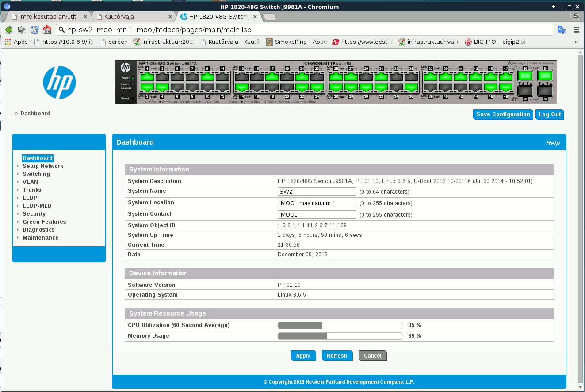585x392 pixels.
Task: Click the Cancel button
Action: click(373, 356)
